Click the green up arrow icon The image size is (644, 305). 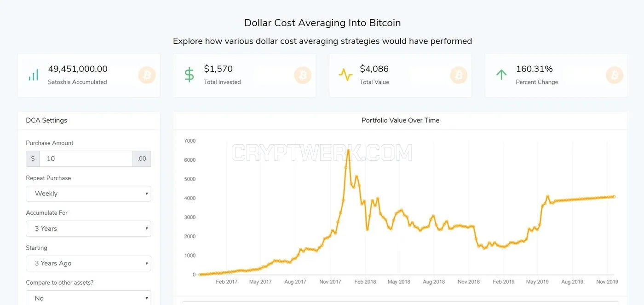click(501, 75)
